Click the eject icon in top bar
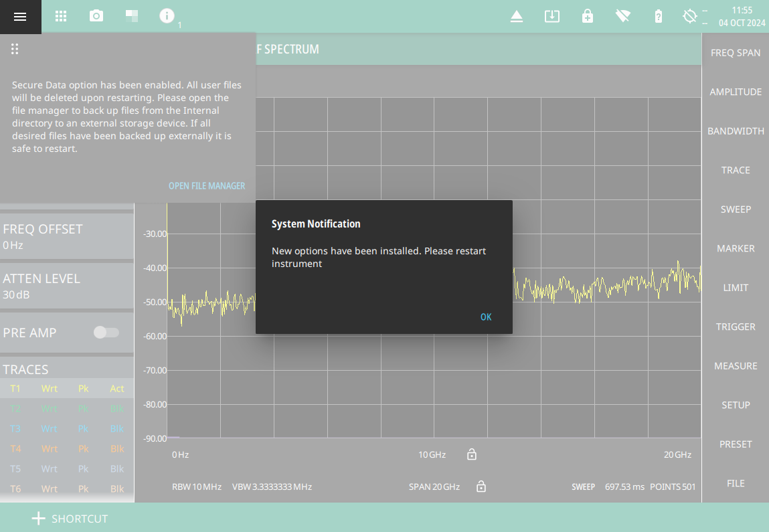769x532 pixels. coord(516,17)
